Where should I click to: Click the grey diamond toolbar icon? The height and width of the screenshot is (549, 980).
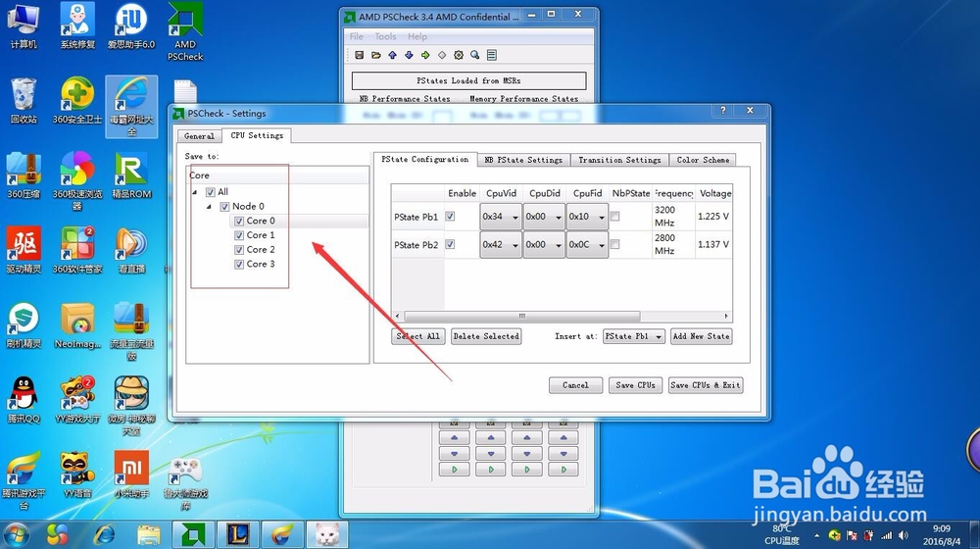coord(442,55)
